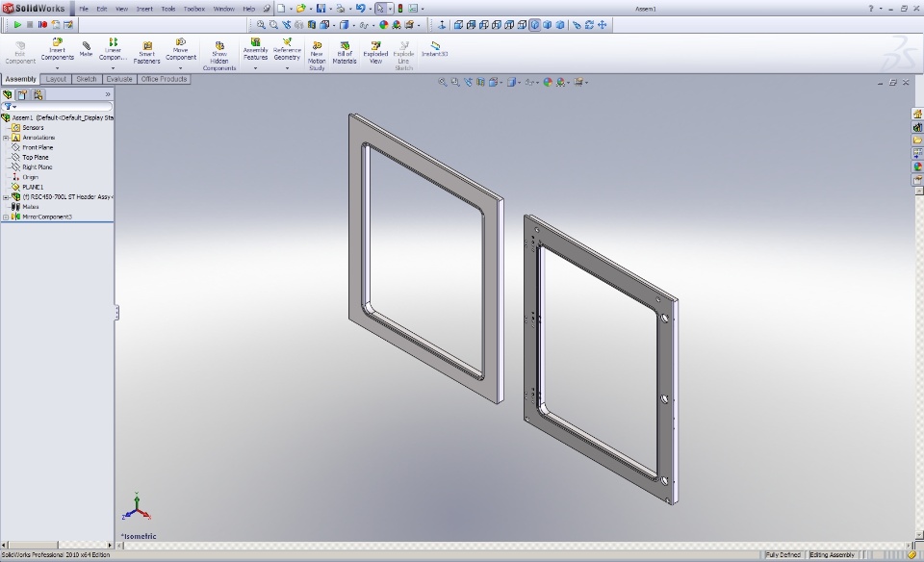Expand the MirrorComponent3 node
The image size is (924, 562).
coord(6,217)
